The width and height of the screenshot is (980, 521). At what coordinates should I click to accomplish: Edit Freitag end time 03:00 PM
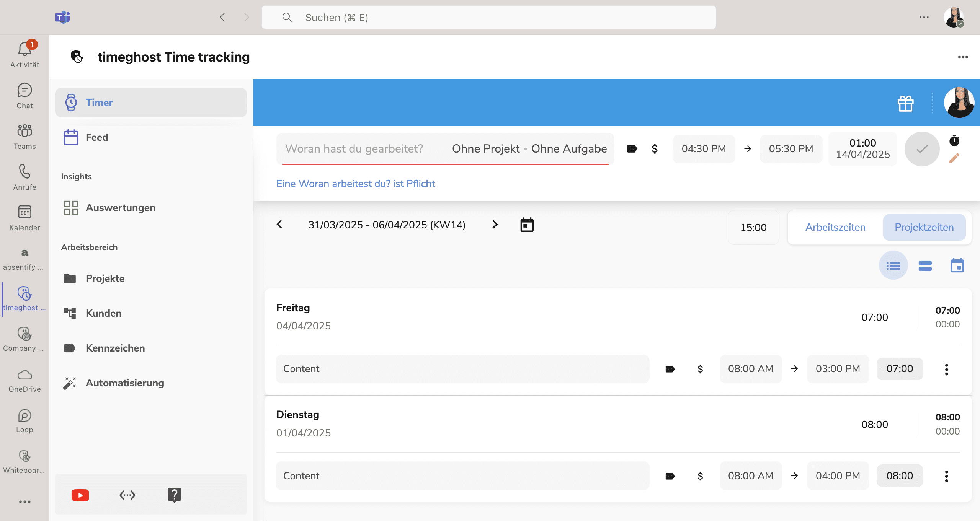(x=838, y=369)
